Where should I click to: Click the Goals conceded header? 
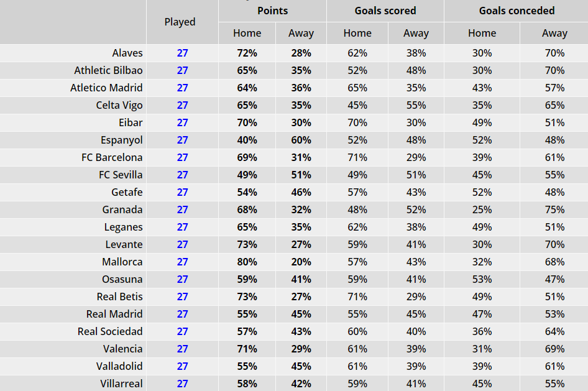517,11
